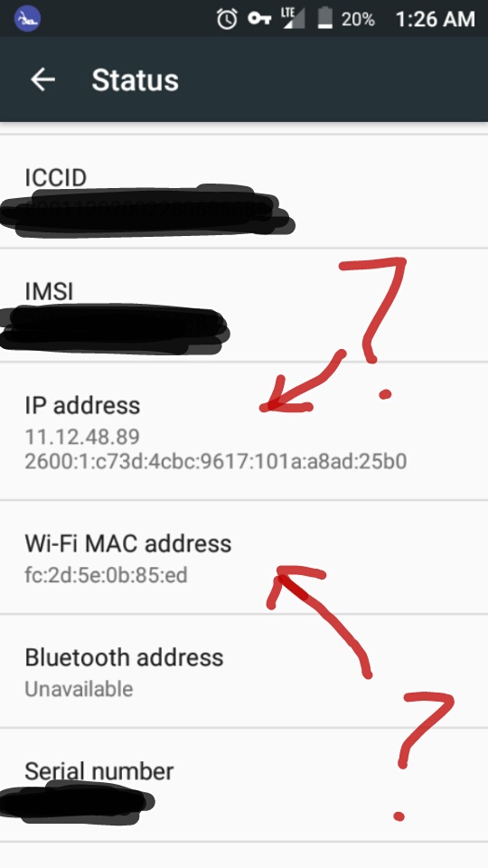
Task: Tap the Status title in the header
Action: [135, 80]
